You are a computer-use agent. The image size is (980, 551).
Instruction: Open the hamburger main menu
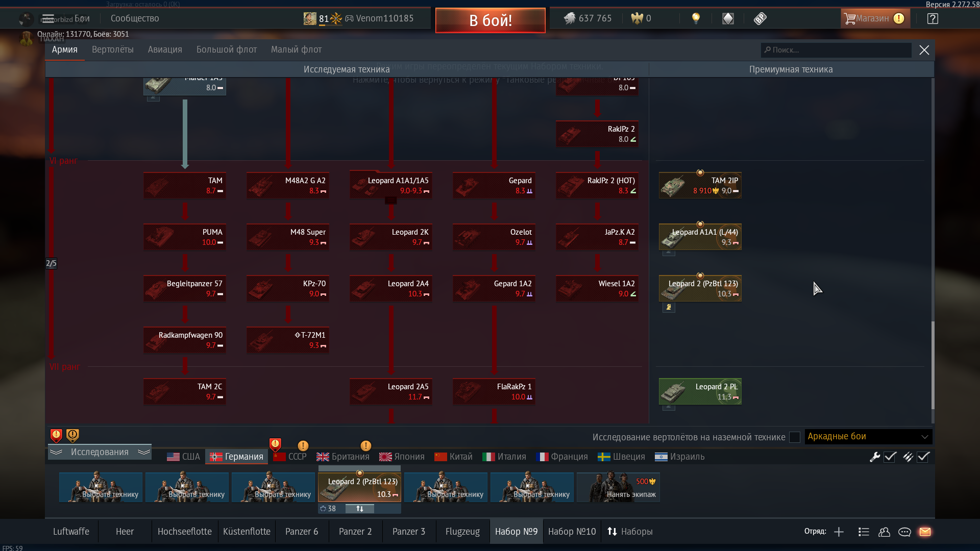pyautogui.click(x=48, y=18)
